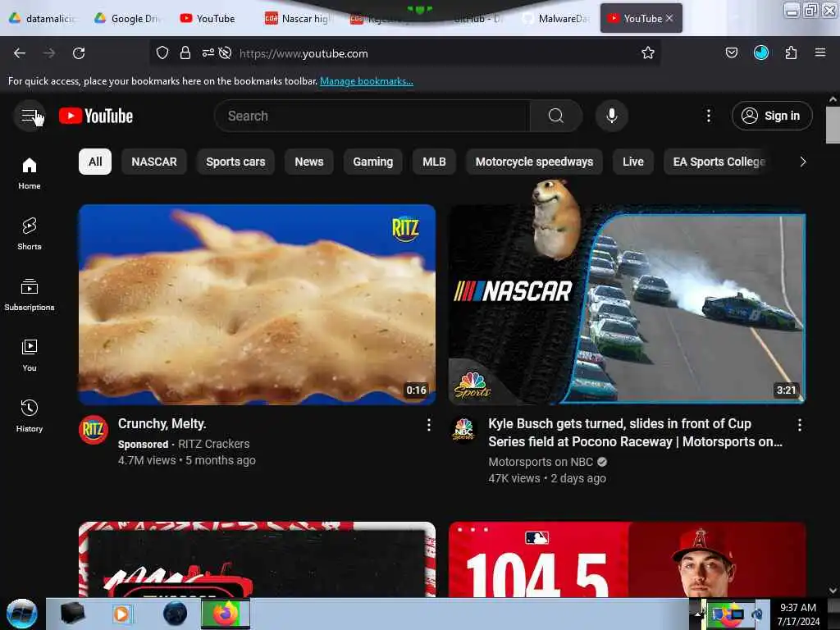The width and height of the screenshot is (840, 630).
Task: Click the RITZ channel avatar
Action: coord(94,430)
